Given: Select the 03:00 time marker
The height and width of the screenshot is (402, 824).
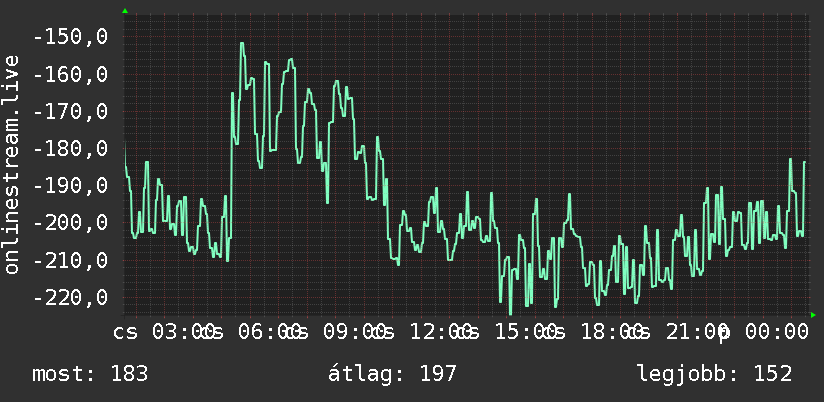Looking at the screenshot, I should coord(183,332).
